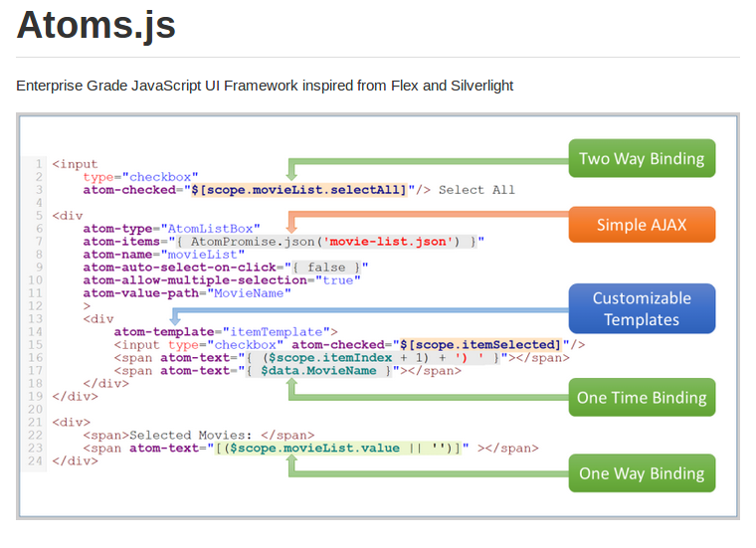Screen dimensions: 756x548
Task: Click the atom-name attribute text
Action: (117, 255)
